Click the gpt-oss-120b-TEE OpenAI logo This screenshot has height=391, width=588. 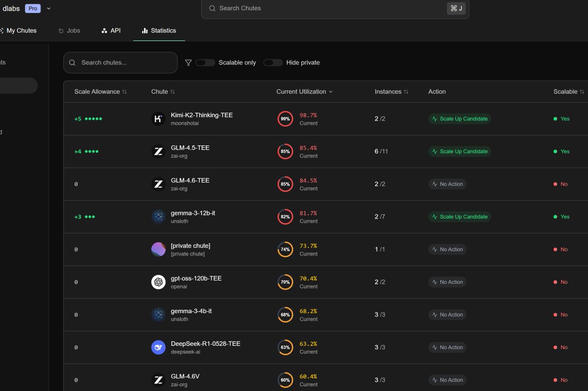[x=158, y=282]
